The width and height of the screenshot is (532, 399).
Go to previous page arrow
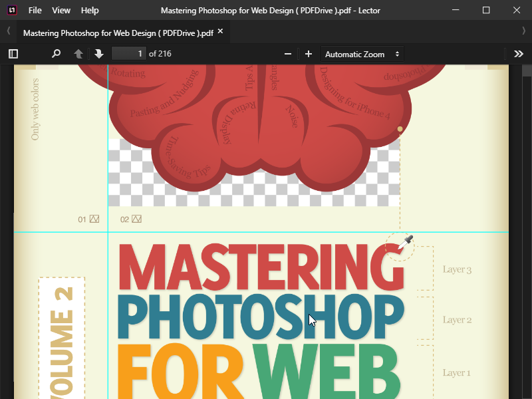78,54
